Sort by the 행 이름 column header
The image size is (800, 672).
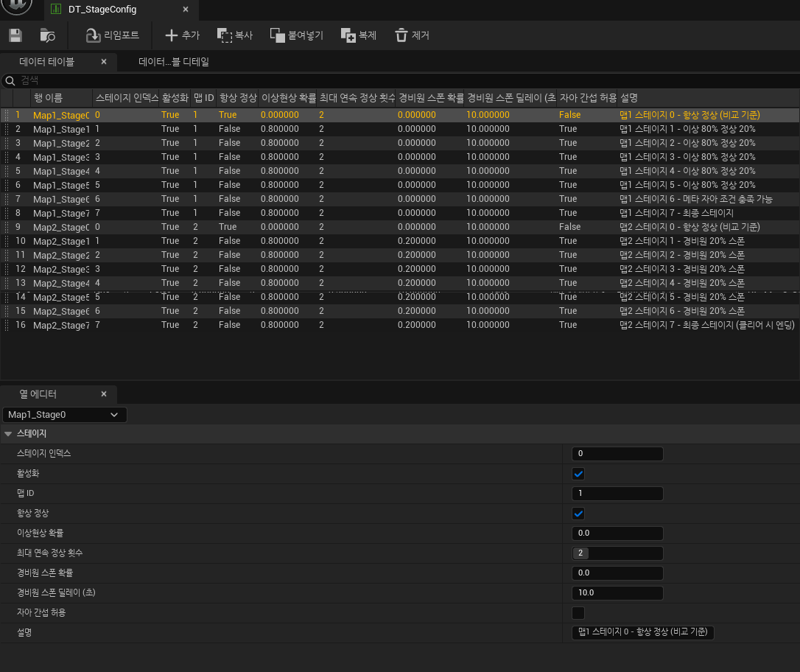[61, 98]
